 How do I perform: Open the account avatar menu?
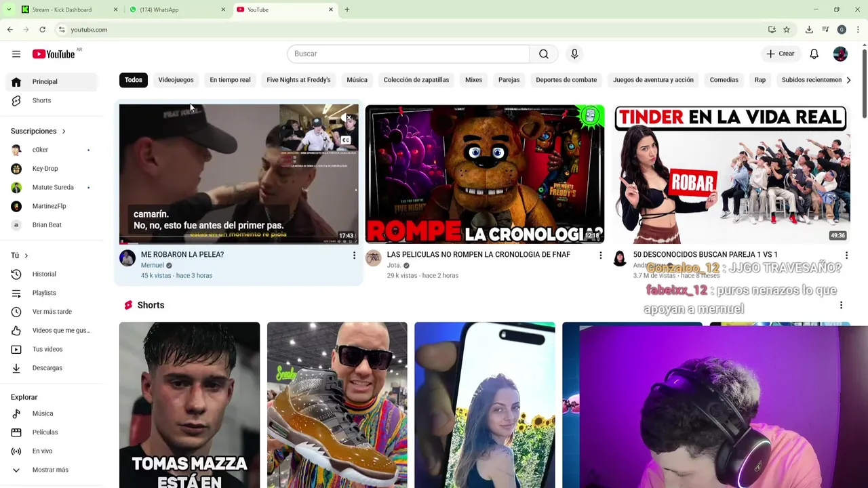coord(840,54)
